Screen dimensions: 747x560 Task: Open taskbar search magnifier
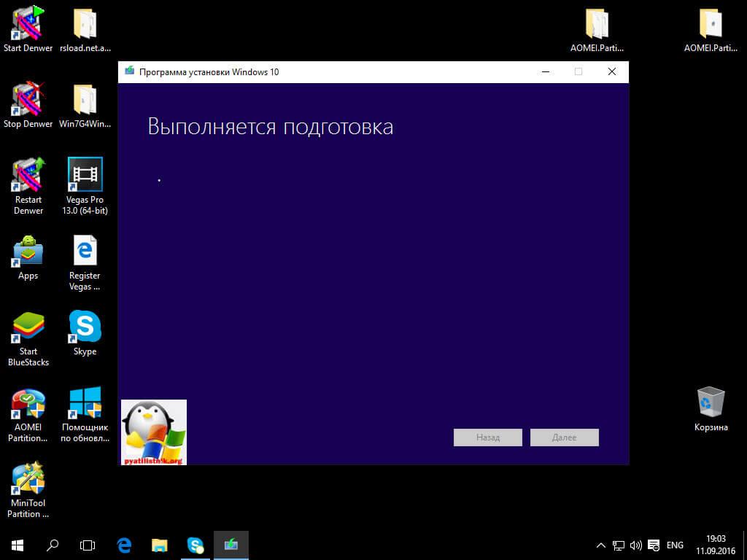tap(53, 545)
